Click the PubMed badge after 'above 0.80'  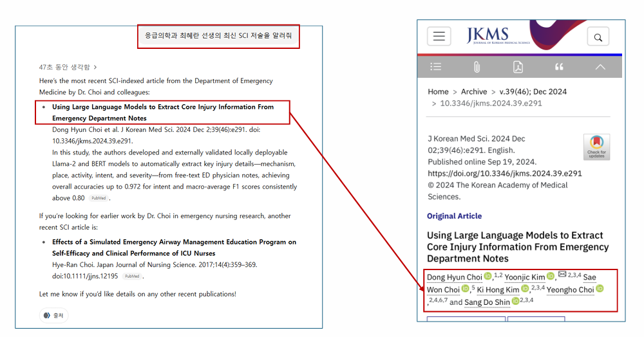pyautogui.click(x=99, y=198)
